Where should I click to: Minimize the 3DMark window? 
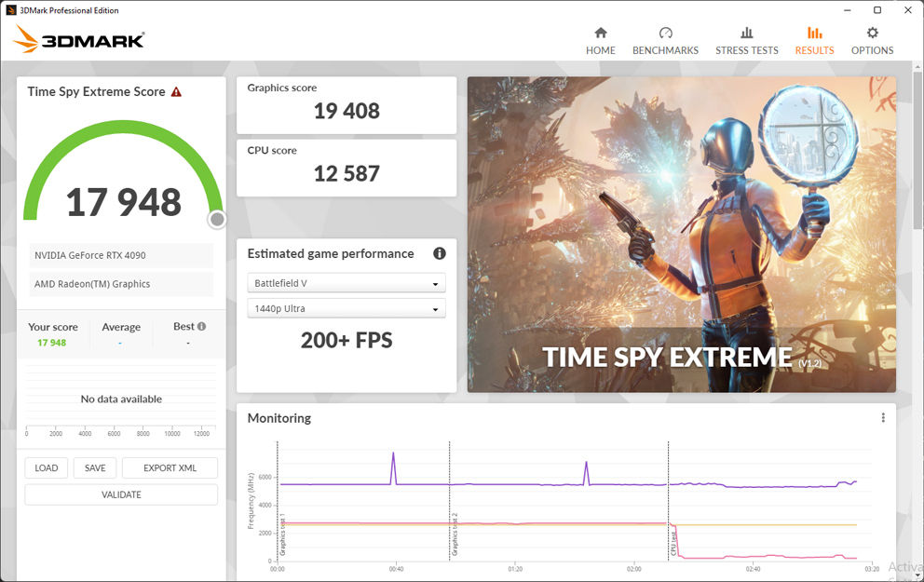coord(848,10)
